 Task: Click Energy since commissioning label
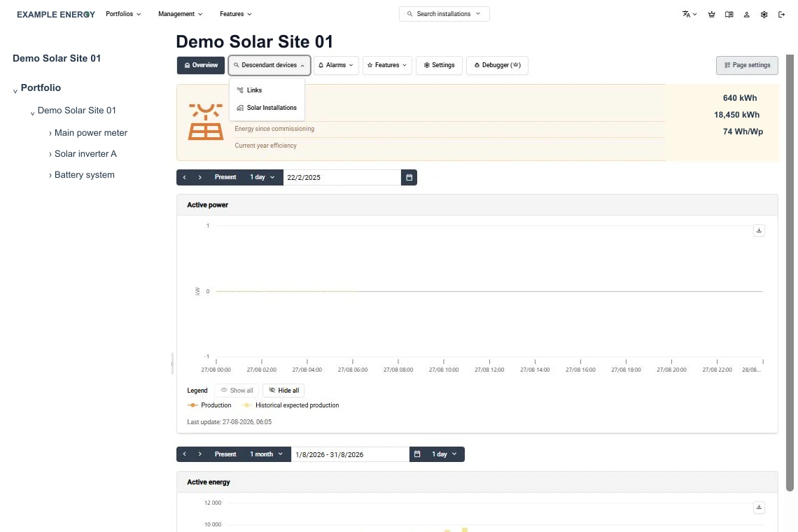[x=274, y=129]
